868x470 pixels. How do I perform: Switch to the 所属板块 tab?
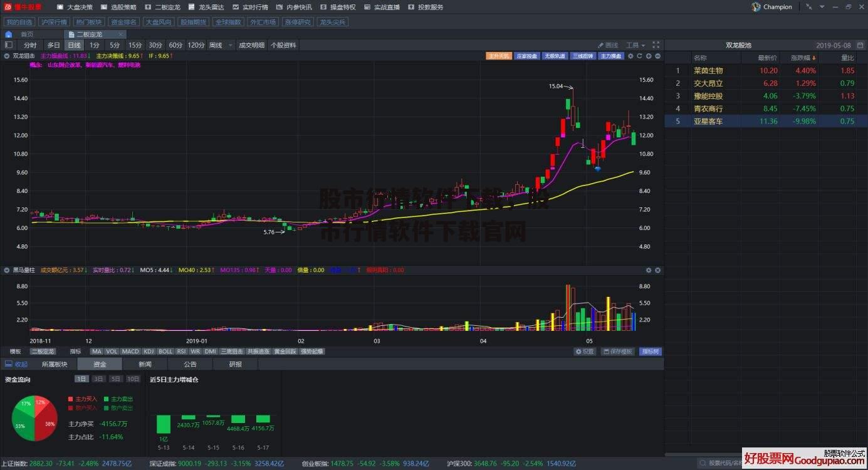[x=55, y=364]
